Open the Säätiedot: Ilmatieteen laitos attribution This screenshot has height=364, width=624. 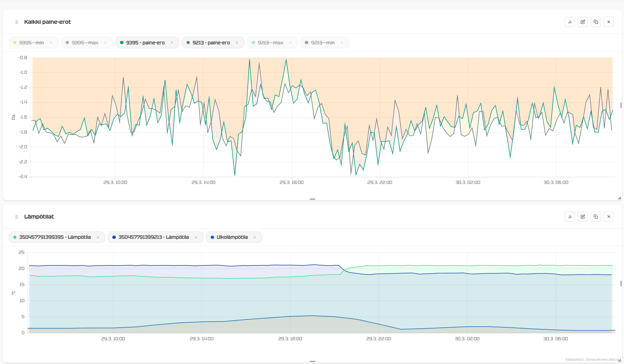pos(592,359)
